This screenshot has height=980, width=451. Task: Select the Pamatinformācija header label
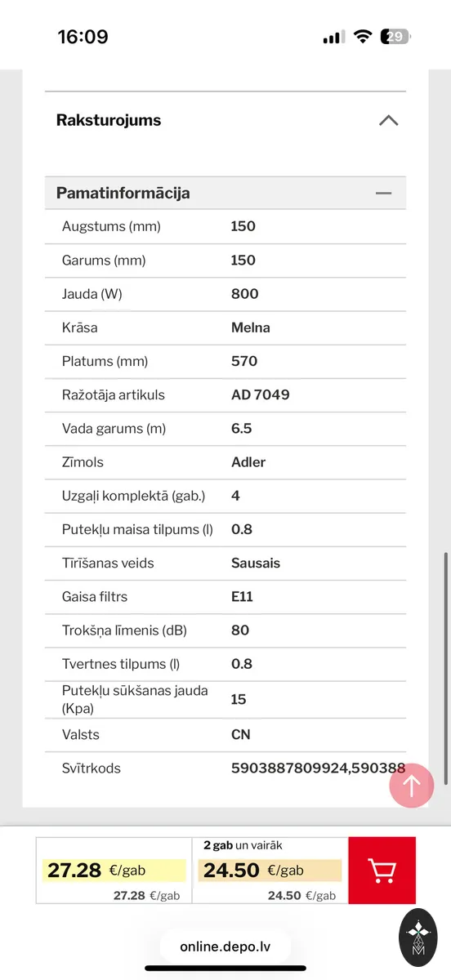coord(123,194)
